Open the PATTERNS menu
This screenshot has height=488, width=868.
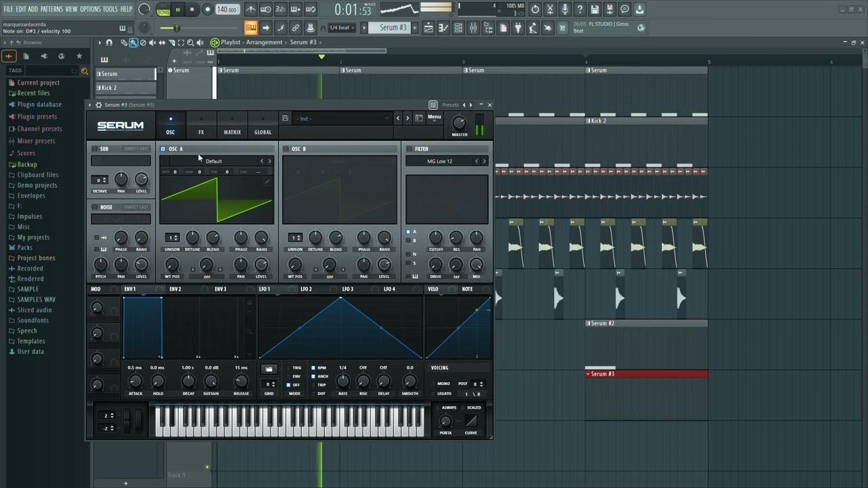tap(52, 9)
